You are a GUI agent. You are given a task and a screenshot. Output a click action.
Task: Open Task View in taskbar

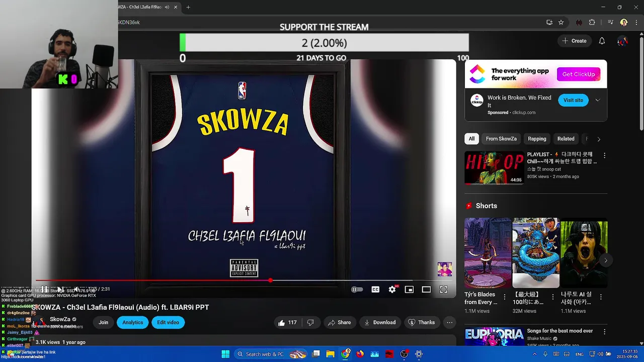[316, 354]
